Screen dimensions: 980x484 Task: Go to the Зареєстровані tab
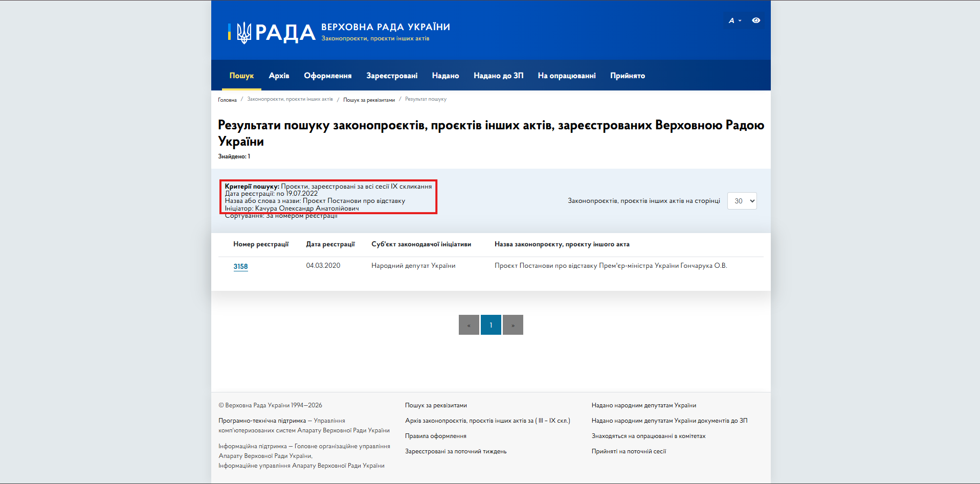pos(392,76)
